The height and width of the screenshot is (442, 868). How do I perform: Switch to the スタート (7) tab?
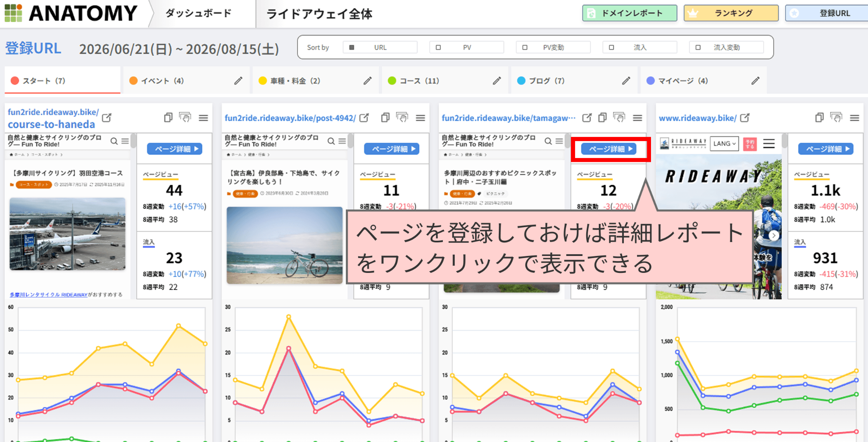[62, 81]
